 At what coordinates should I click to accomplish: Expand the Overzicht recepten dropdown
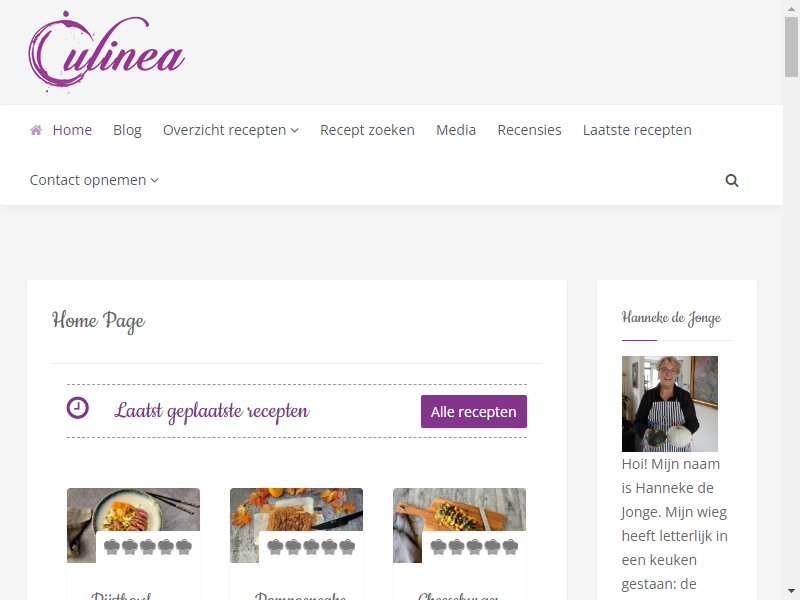[x=231, y=130]
